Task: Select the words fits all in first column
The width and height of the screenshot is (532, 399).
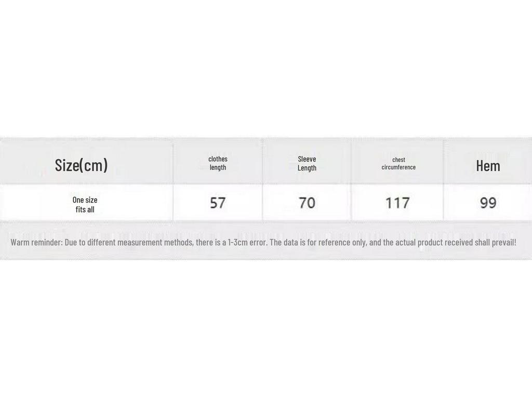Action: pos(85,210)
